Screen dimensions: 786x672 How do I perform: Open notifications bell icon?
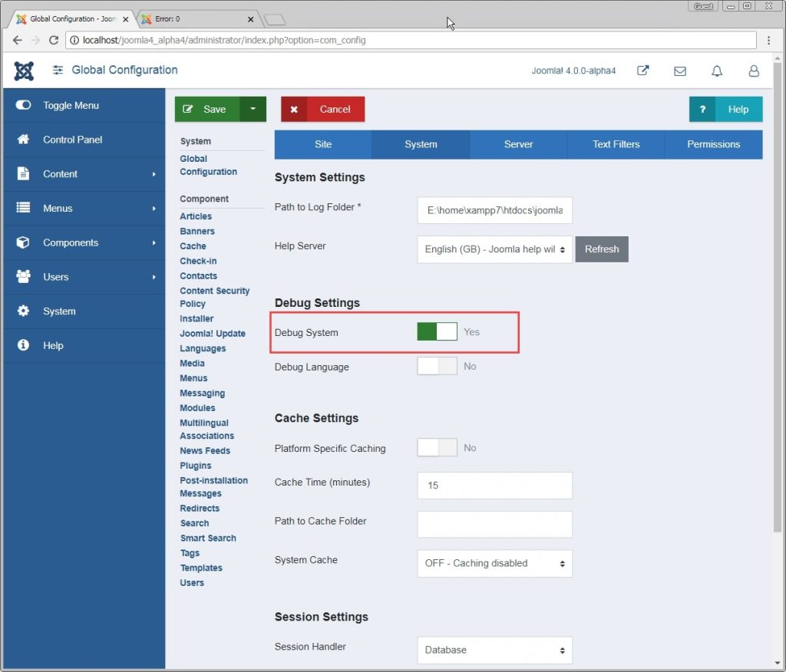click(x=717, y=71)
